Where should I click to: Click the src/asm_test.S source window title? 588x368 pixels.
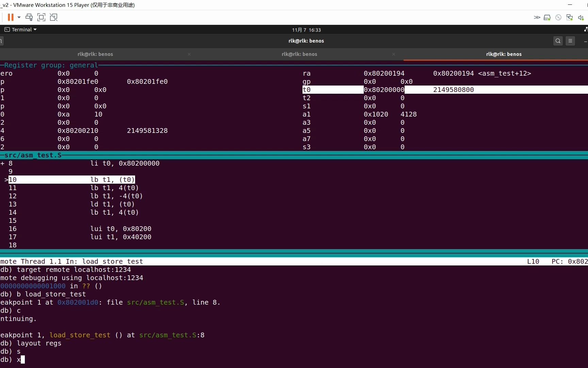click(33, 155)
